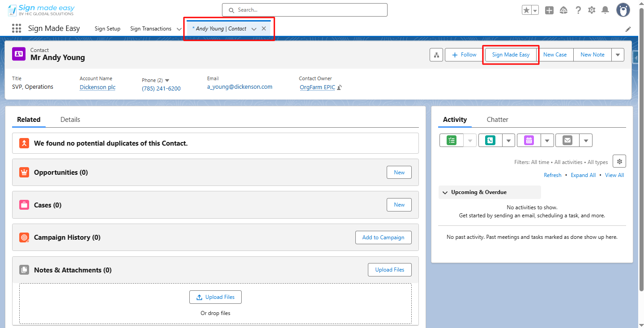644x328 pixels.
Task: Expand the Sign Transactions menu chevron
Action: pos(179,29)
